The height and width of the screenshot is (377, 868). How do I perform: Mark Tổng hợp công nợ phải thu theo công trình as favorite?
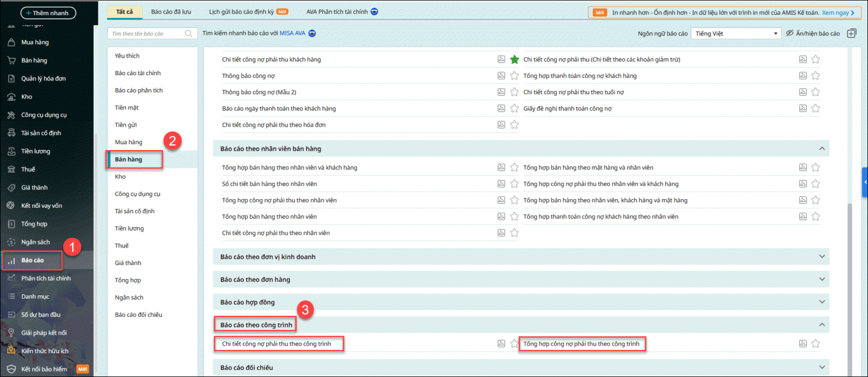[815, 343]
